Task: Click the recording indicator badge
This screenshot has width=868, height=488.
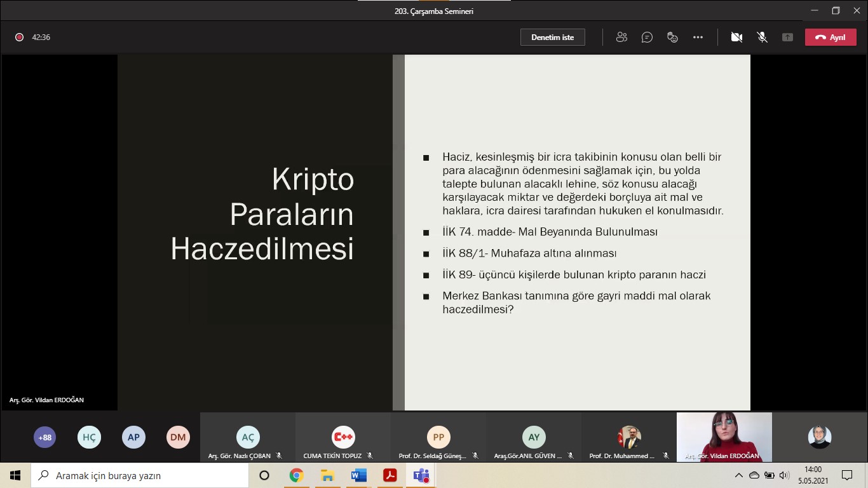Action: [x=19, y=37]
